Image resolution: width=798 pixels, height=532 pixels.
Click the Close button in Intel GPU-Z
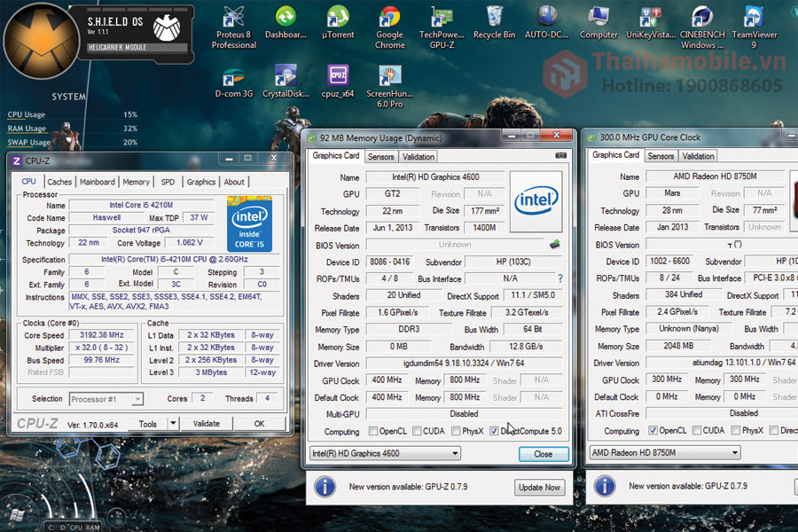543,454
